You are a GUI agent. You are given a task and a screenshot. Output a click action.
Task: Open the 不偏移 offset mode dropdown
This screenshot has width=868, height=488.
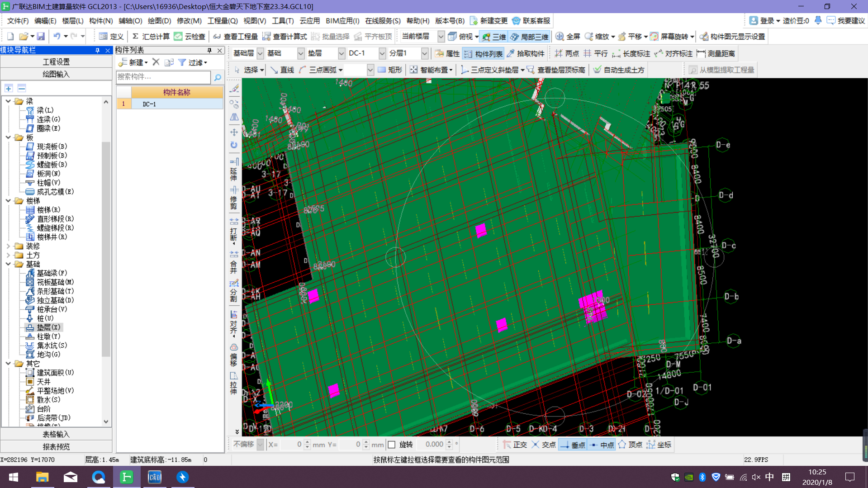point(260,445)
